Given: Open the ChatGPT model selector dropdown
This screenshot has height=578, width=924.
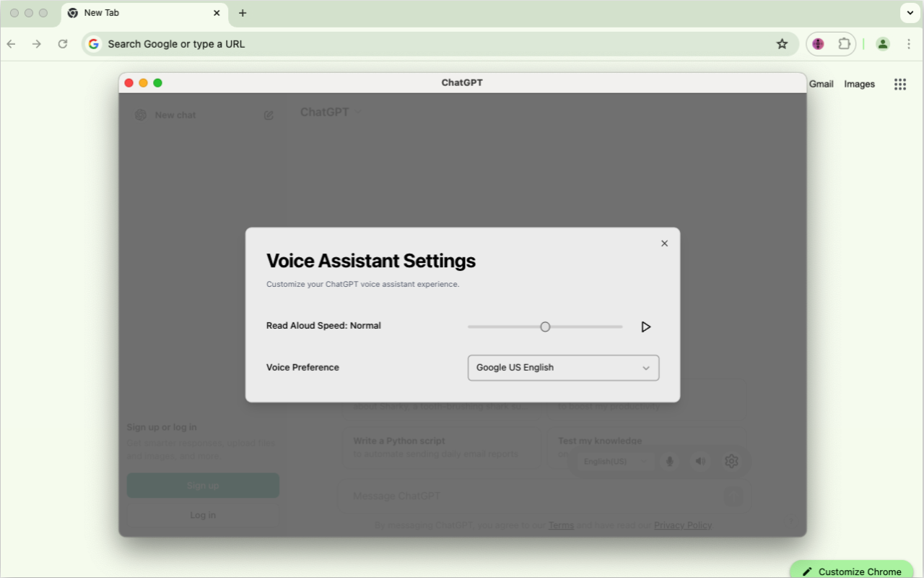Looking at the screenshot, I should click(331, 112).
